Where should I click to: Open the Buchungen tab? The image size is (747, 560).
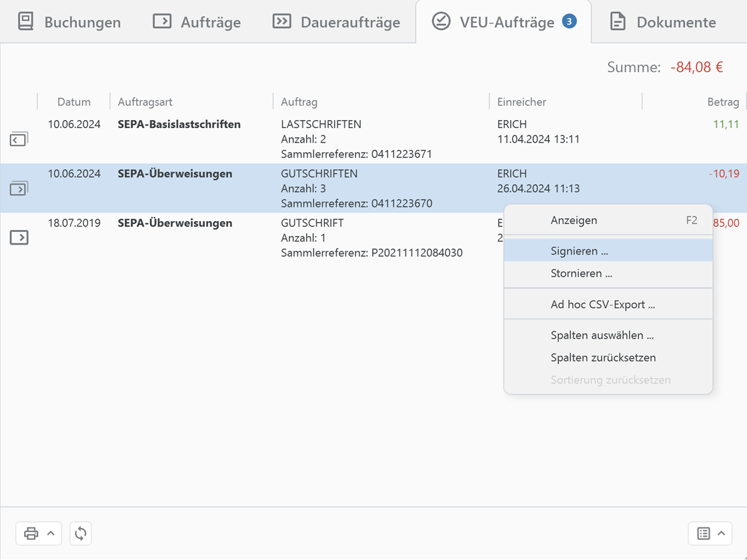(x=69, y=22)
